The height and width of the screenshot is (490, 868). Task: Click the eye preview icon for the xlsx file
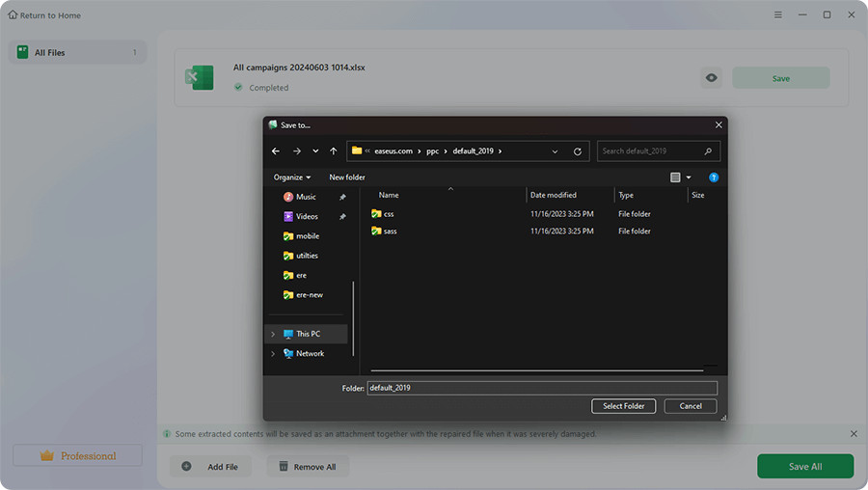coord(711,78)
